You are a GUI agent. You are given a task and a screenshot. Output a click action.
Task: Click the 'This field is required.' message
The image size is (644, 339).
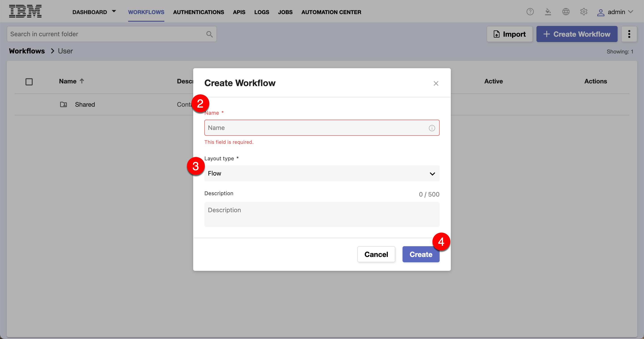(229, 142)
